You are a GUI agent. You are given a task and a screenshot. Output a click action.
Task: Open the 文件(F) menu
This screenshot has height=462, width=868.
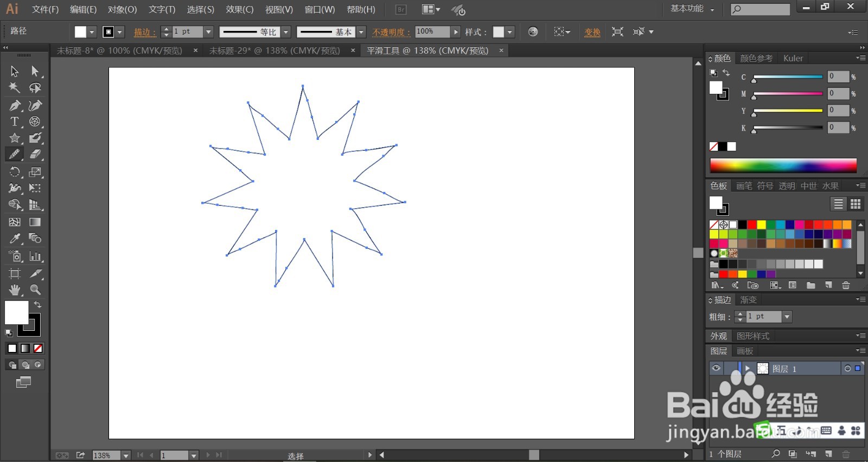coord(45,10)
